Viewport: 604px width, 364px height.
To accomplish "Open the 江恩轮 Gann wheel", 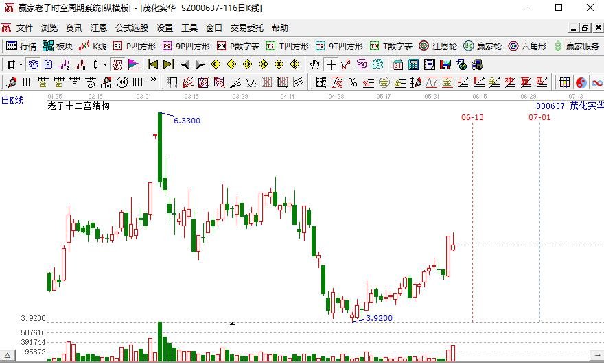I will 438,46.
